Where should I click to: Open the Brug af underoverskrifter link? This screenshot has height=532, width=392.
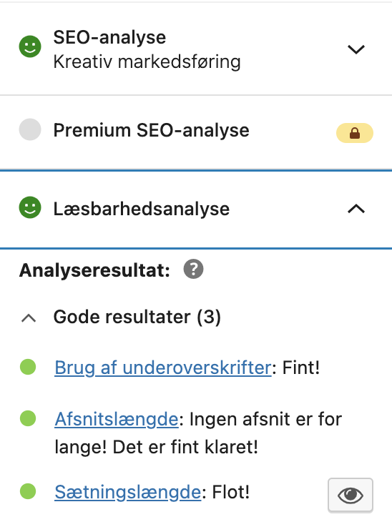click(163, 368)
